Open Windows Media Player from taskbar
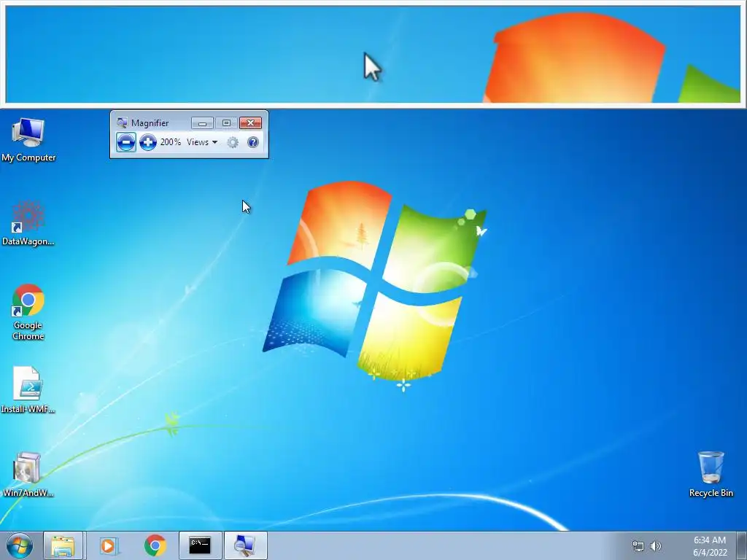The image size is (747, 560). [x=109, y=545]
